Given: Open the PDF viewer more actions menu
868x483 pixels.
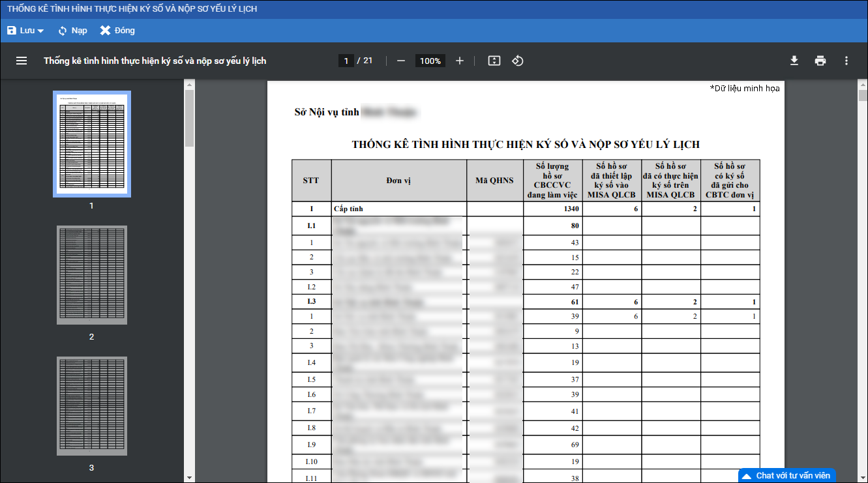Looking at the screenshot, I should pos(846,61).
